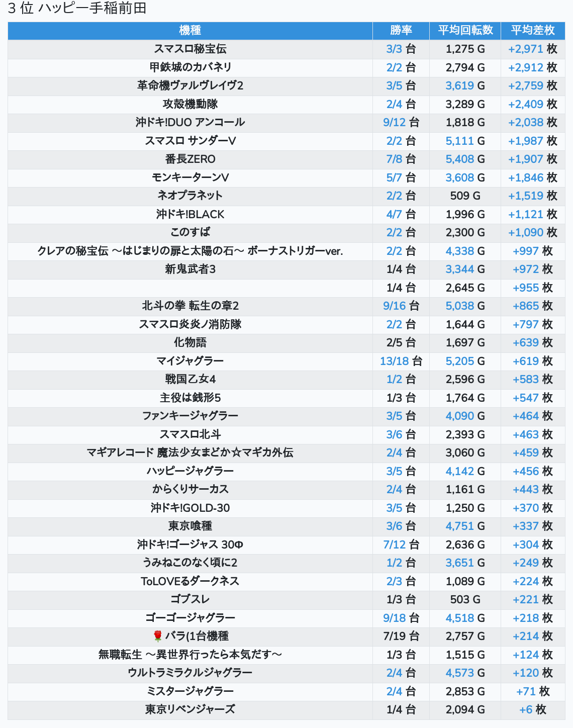Open the 3/3 win rate link for スマスロ秘宝伝

[x=394, y=49]
